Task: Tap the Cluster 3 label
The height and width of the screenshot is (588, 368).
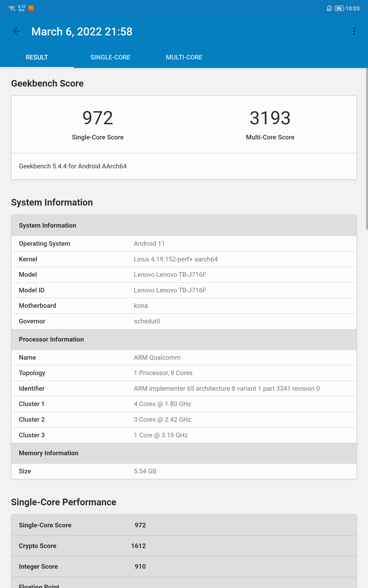Action: (32, 435)
